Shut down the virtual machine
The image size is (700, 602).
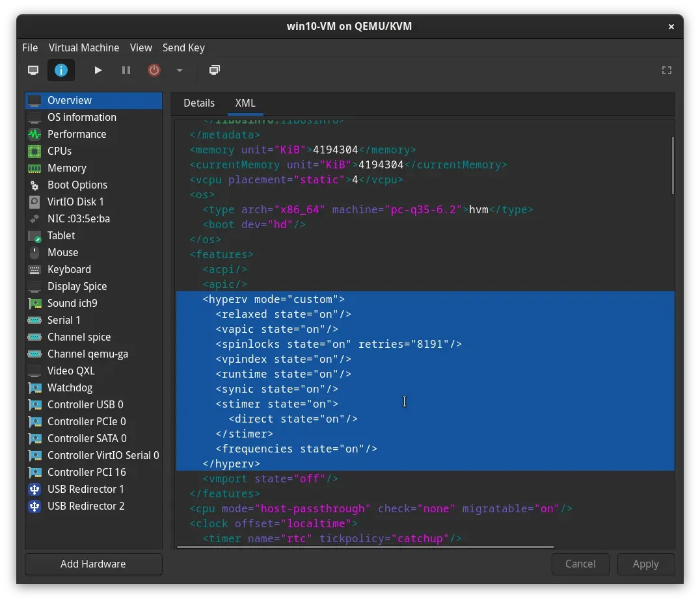coord(154,70)
